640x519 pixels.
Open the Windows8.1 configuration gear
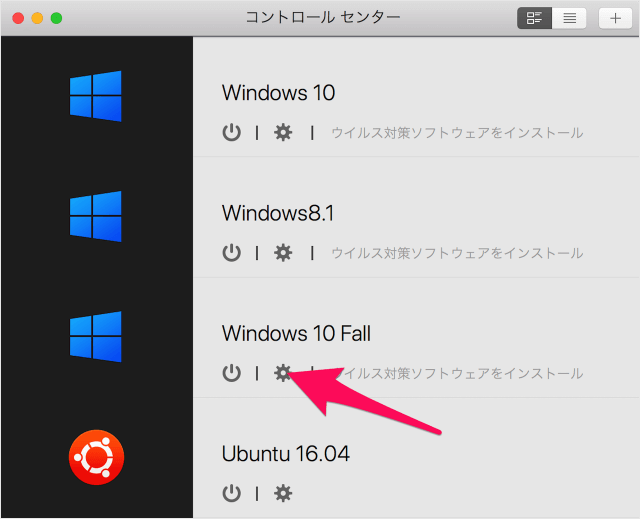[283, 253]
